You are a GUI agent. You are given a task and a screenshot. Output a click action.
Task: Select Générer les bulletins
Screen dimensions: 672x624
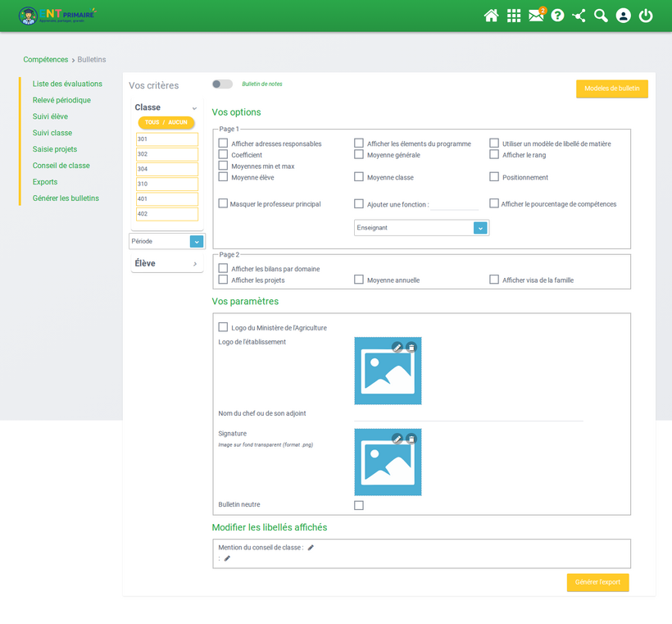coord(66,198)
